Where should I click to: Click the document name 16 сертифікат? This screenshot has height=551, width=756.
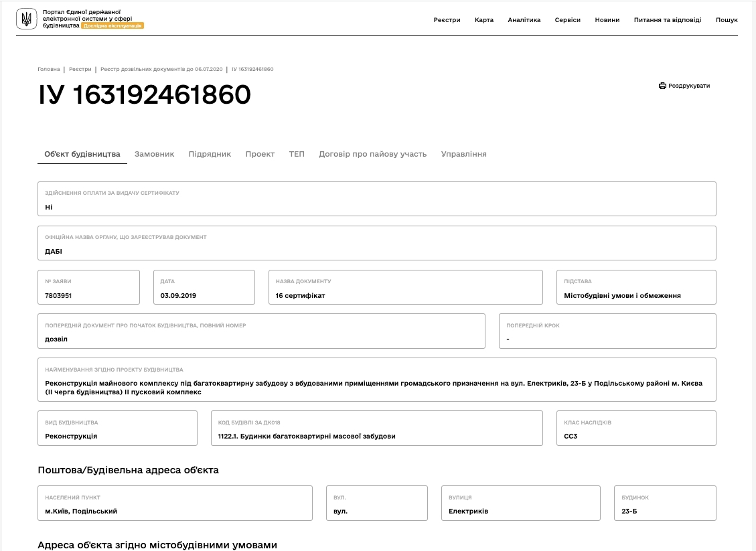coord(300,295)
